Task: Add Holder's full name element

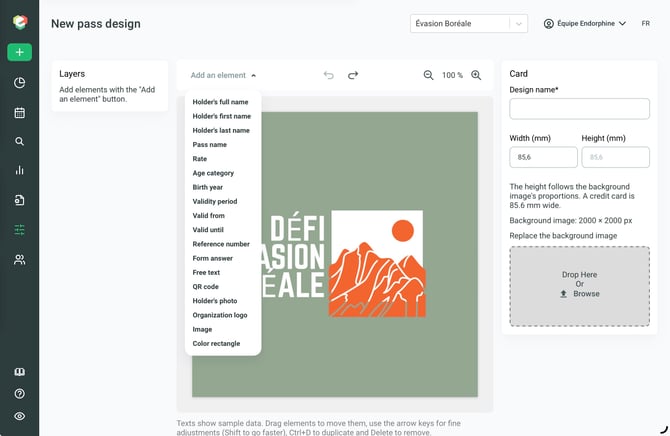Action: [x=220, y=102]
